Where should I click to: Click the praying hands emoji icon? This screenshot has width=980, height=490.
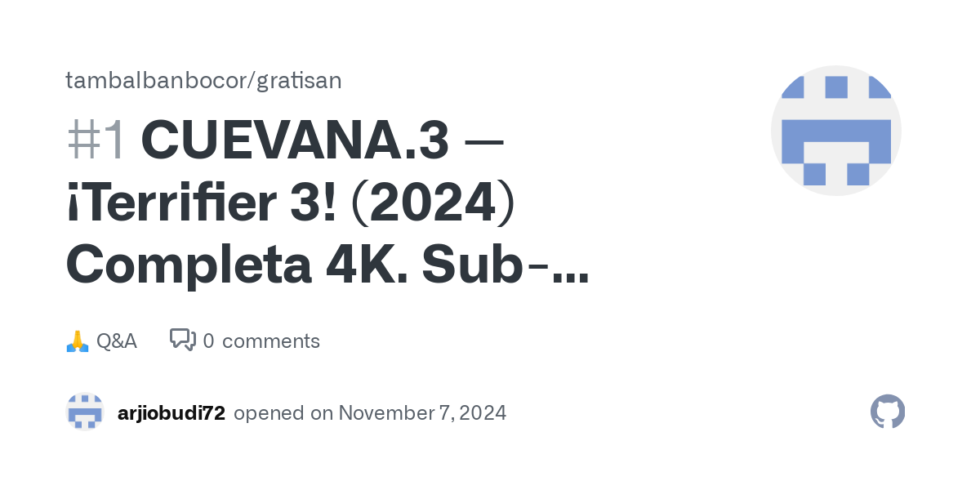(77, 341)
